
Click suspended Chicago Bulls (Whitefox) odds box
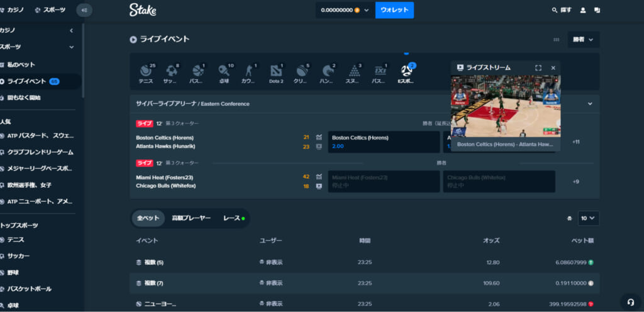499,181
